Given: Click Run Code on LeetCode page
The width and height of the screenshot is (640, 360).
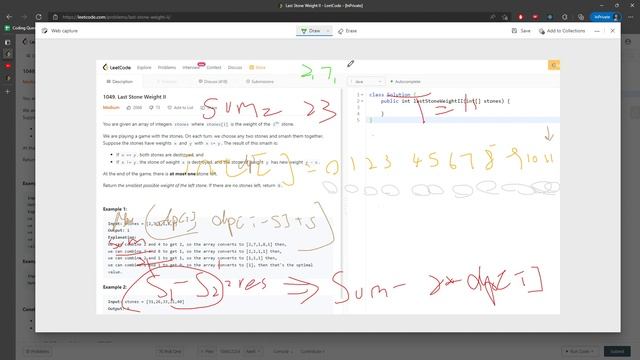Looking at the screenshot, I should [580, 351].
